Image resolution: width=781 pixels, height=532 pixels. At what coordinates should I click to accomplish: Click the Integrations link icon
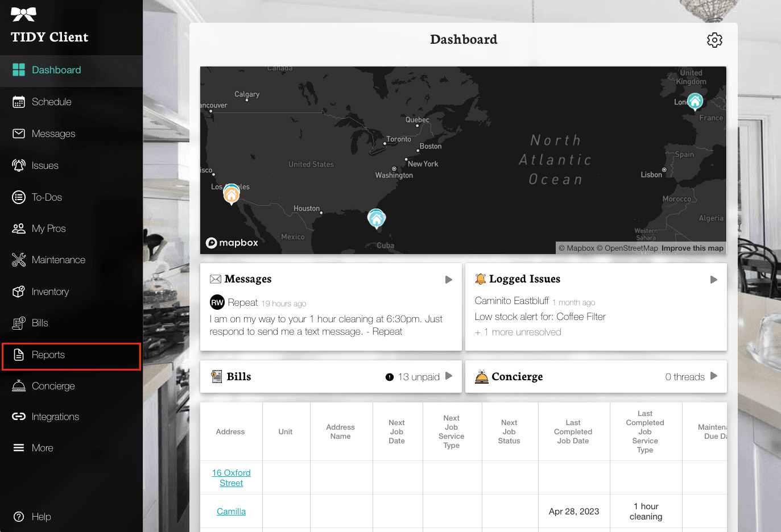(x=19, y=417)
